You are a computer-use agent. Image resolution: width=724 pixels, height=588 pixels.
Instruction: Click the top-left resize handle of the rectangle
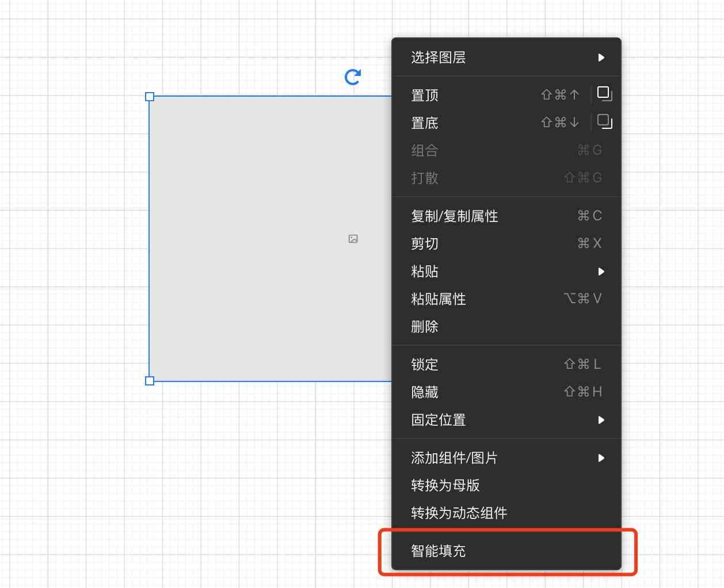[150, 97]
